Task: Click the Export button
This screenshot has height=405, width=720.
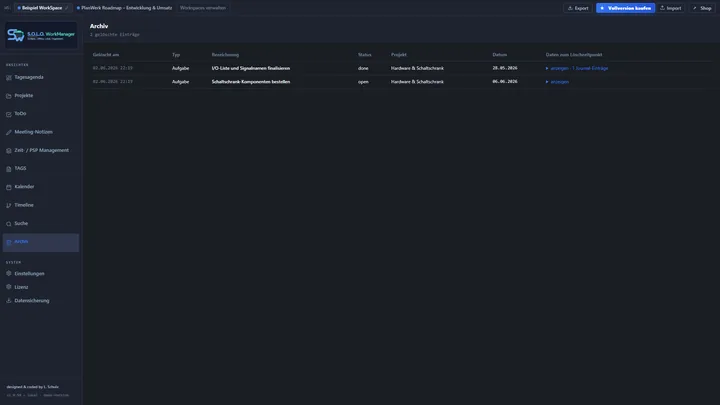Action: point(578,8)
